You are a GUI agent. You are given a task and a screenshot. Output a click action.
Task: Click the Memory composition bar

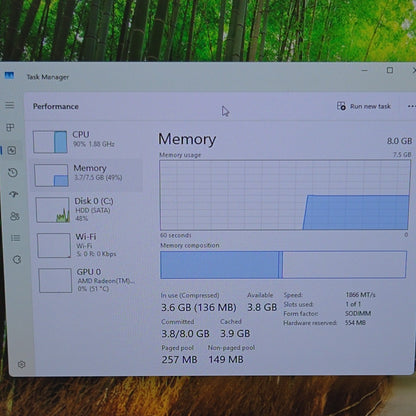[x=283, y=265]
